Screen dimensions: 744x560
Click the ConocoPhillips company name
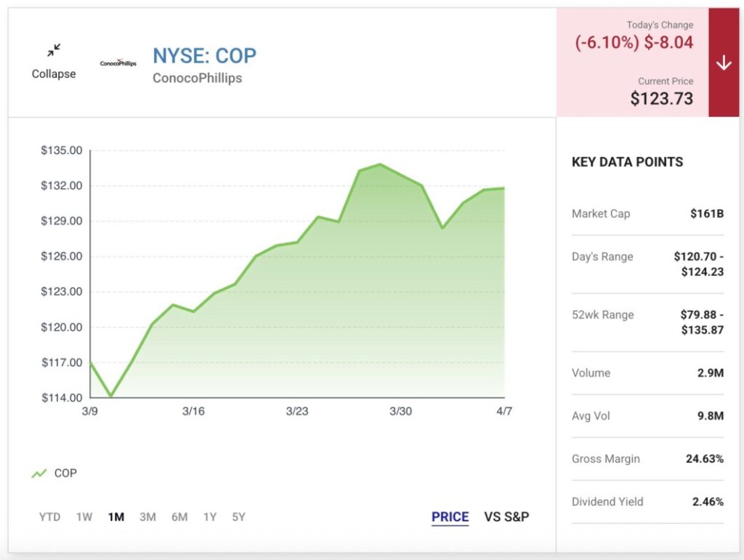tap(197, 78)
